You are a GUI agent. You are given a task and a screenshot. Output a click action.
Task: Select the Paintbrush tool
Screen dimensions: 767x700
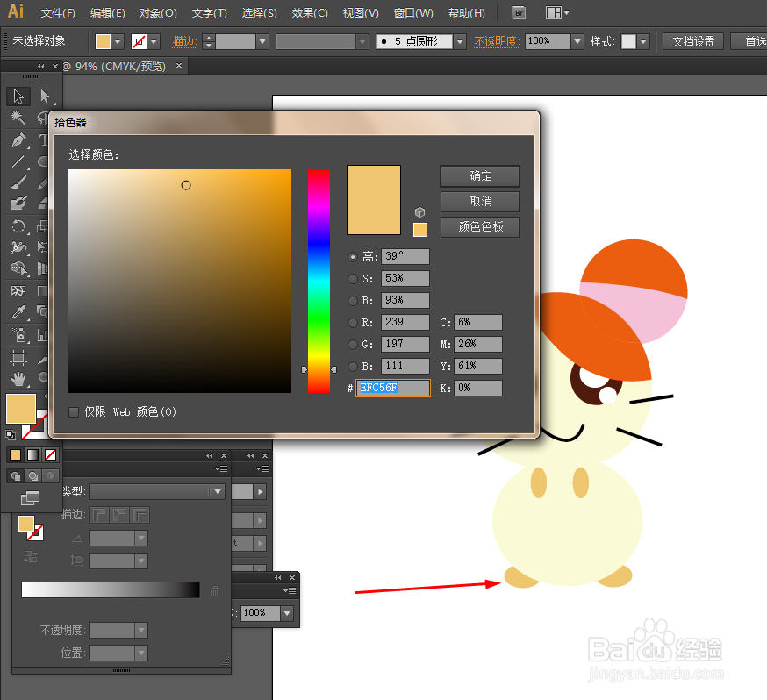click(18, 182)
